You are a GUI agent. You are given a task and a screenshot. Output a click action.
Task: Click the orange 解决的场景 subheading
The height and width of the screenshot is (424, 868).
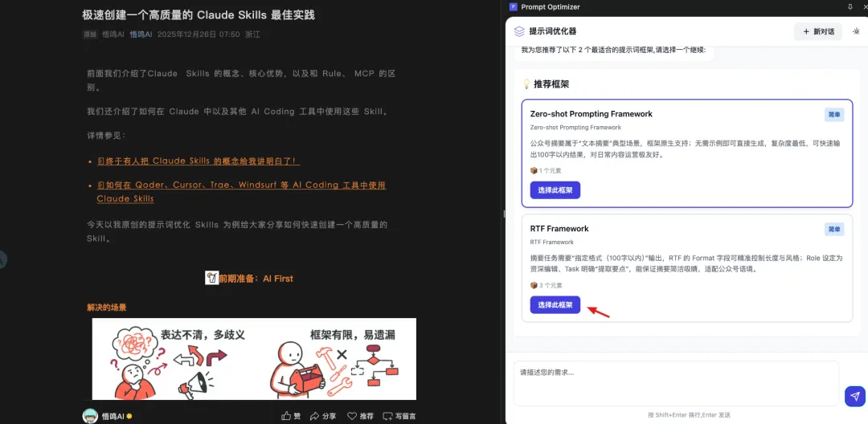click(107, 308)
